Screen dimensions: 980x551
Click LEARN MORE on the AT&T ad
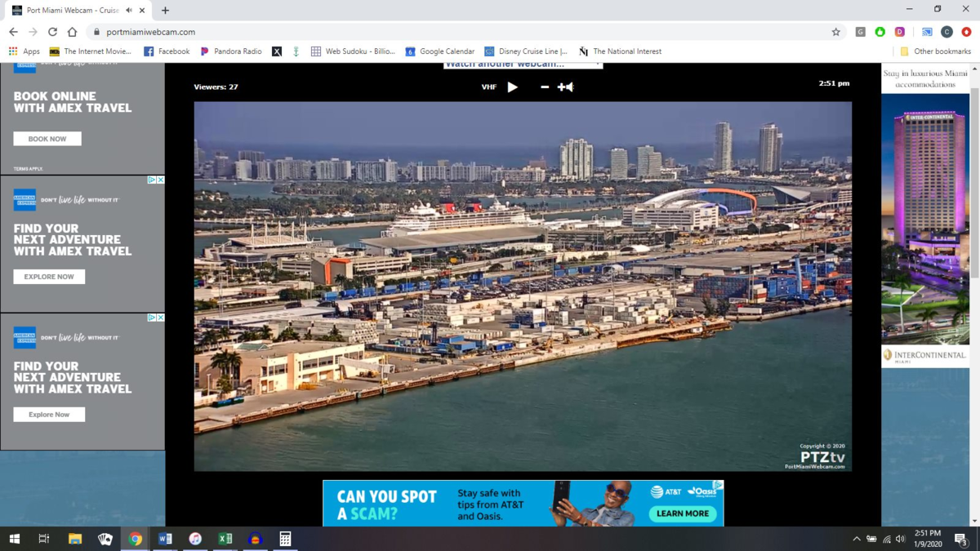(x=682, y=513)
